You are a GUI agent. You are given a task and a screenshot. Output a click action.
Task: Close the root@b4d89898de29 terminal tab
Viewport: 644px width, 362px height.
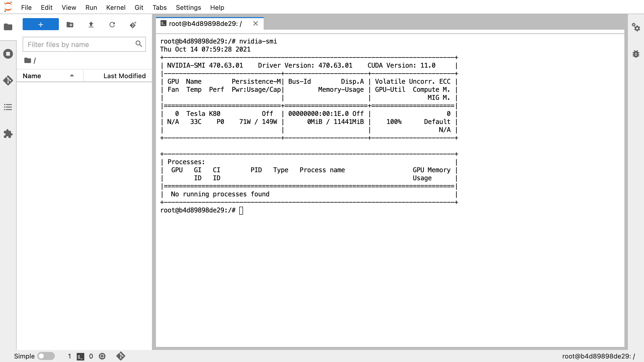click(x=256, y=24)
